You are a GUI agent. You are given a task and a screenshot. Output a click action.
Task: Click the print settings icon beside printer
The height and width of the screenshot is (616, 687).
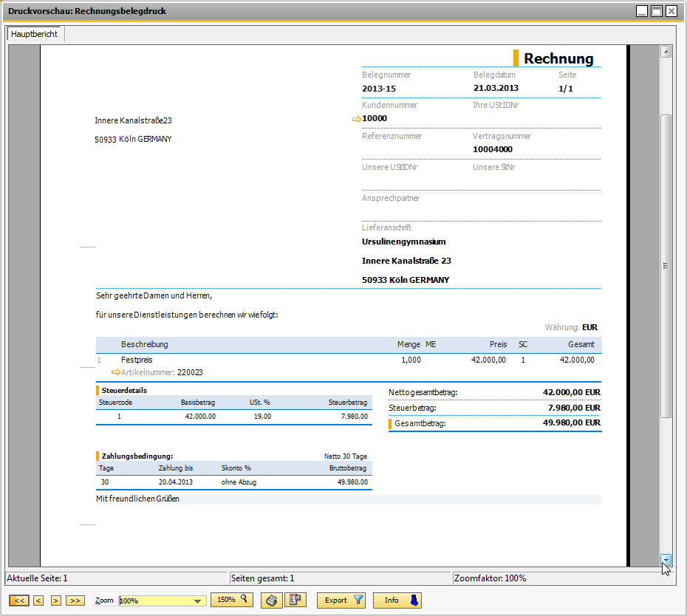click(296, 600)
